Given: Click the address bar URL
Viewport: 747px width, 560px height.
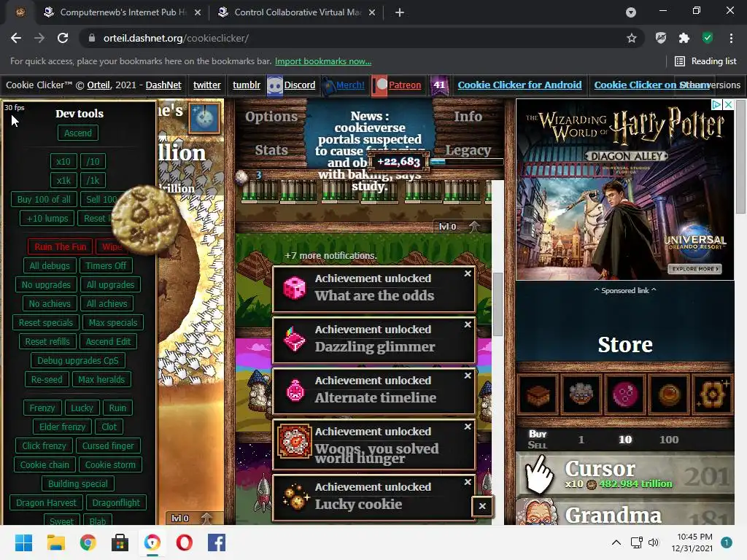Looking at the screenshot, I should (176, 38).
